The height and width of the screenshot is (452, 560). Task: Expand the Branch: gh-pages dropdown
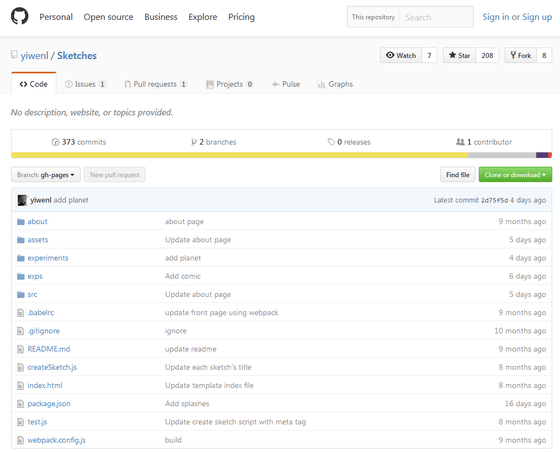(x=46, y=175)
